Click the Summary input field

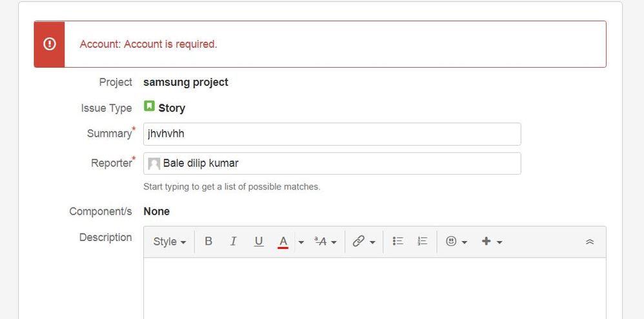(x=332, y=134)
